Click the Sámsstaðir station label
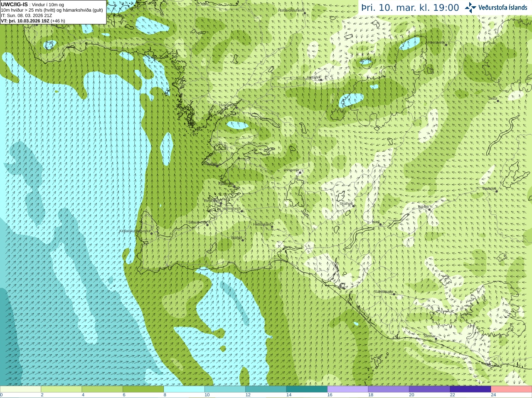The height and width of the screenshot is (398, 532). point(384,292)
